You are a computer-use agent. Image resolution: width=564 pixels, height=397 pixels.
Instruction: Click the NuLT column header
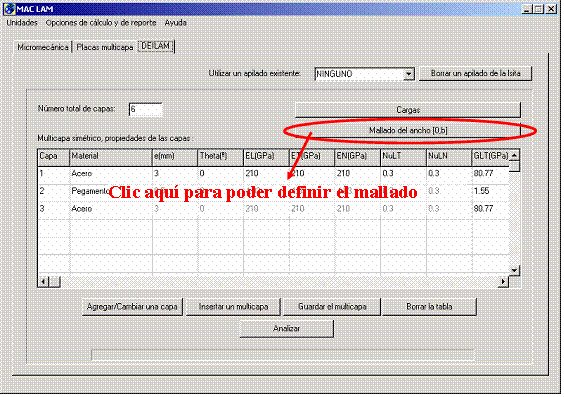coord(403,157)
